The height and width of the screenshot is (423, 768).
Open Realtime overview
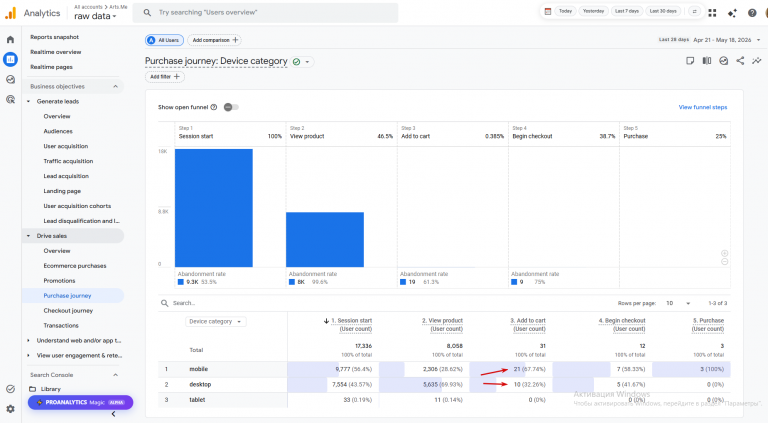coord(56,52)
